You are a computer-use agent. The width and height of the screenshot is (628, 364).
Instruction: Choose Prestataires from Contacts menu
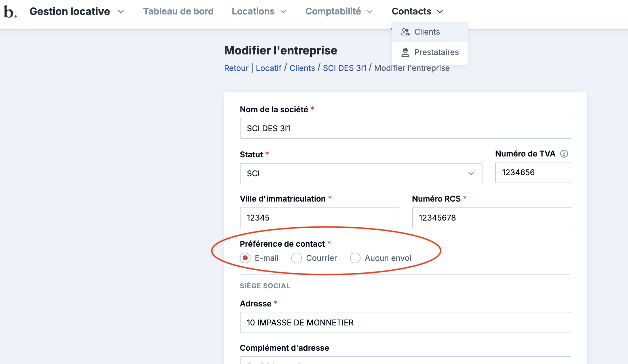(x=436, y=52)
